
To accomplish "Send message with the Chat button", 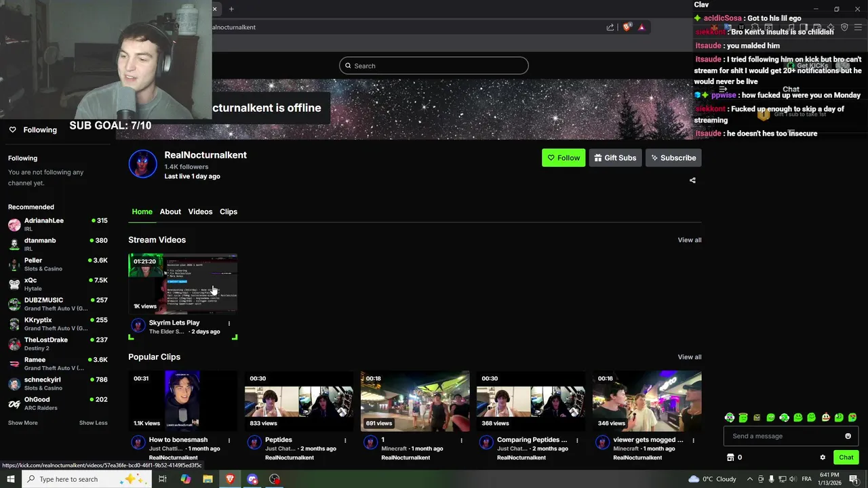I will 846,457.
